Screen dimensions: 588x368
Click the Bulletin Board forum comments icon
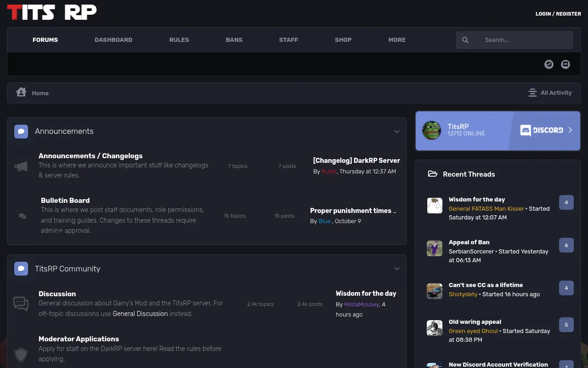[23, 216]
